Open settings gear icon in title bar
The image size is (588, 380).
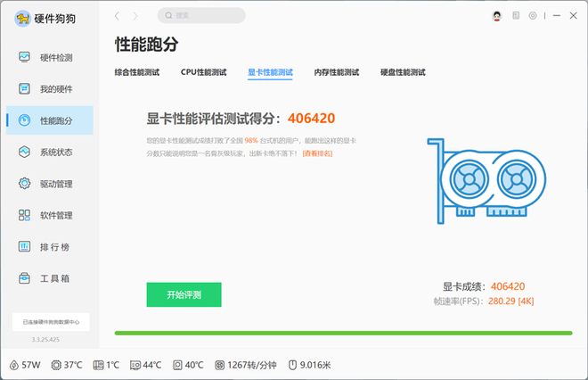[533, 16]
